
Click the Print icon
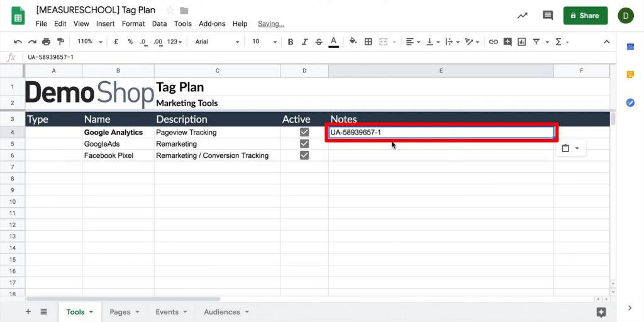(x=47, y=42)
